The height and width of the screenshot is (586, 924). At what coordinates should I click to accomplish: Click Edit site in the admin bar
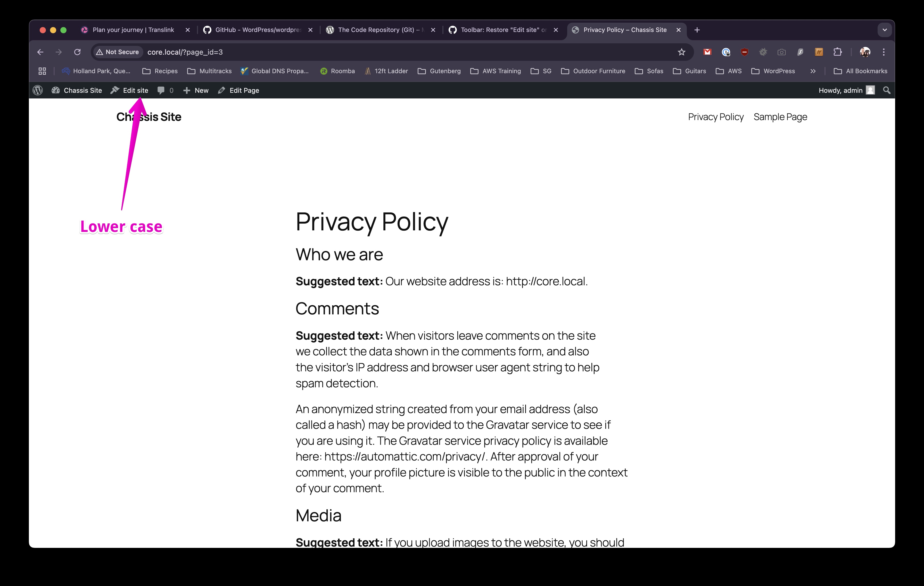[129, 90]
